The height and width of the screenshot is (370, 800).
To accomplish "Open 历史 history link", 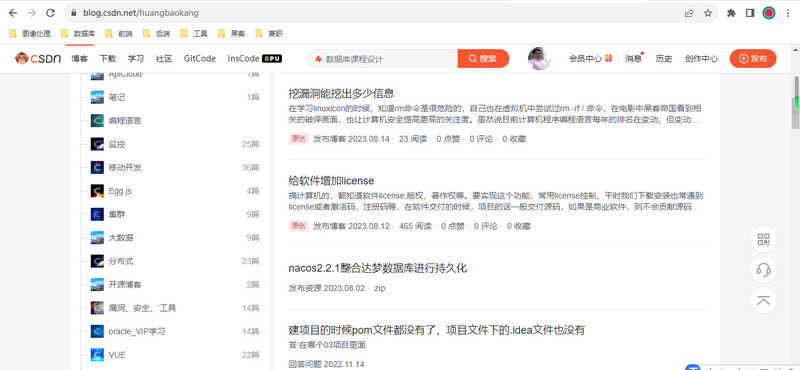I will pos(664,59).
